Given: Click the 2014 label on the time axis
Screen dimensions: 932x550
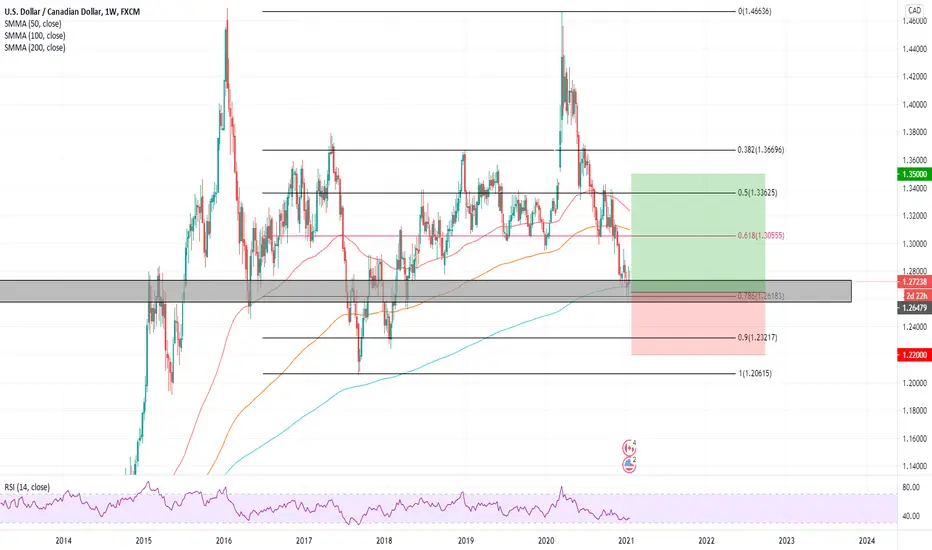Looking at the screenshot, I should [x=64, y=540].
